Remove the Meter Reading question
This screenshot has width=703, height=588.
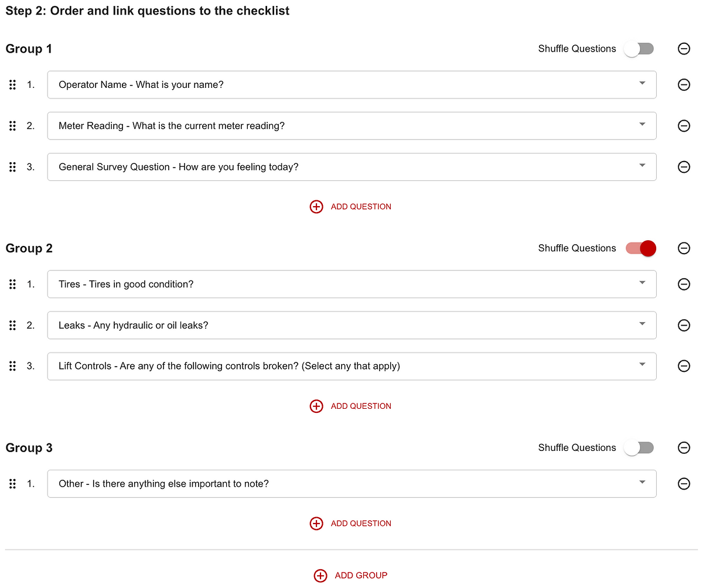click(x=683, y=126)
